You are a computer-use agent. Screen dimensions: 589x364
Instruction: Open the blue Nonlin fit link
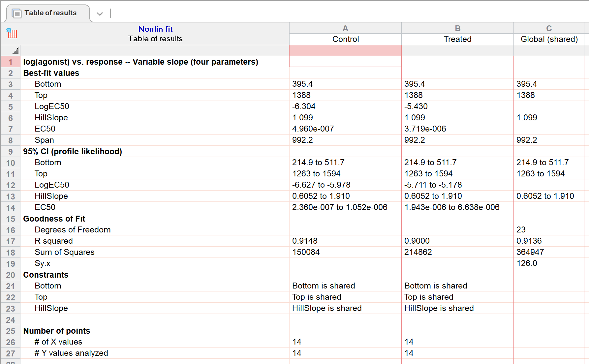(x=155, y=29)
